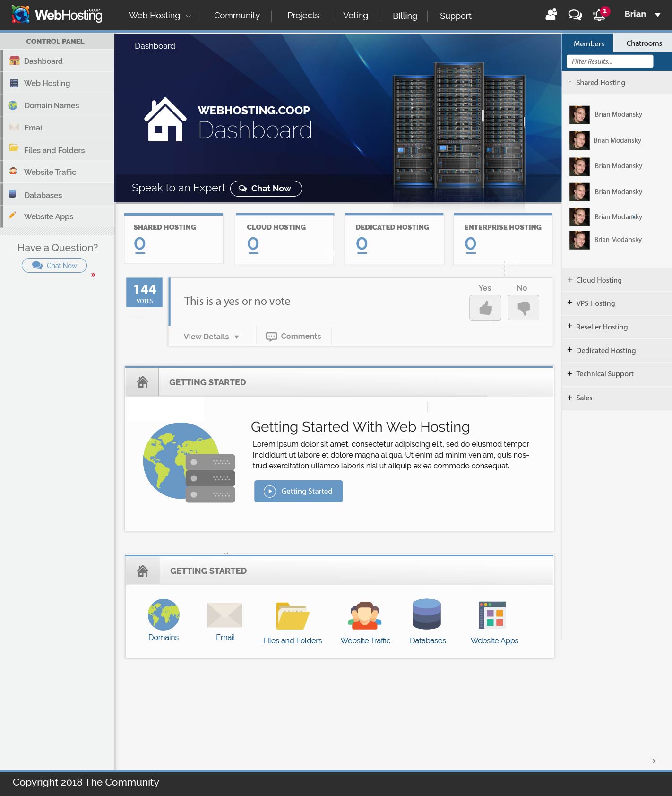Viewport: 672px width, 796px height.
Task: Click the Dashboard breadcrumb link
Action: pyautogui.click(x=155, y=46)
